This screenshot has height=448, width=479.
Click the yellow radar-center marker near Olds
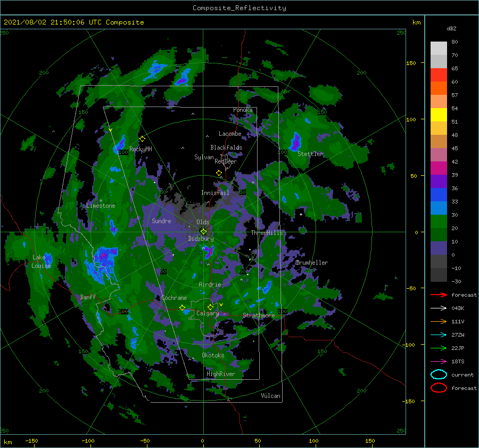203,232
